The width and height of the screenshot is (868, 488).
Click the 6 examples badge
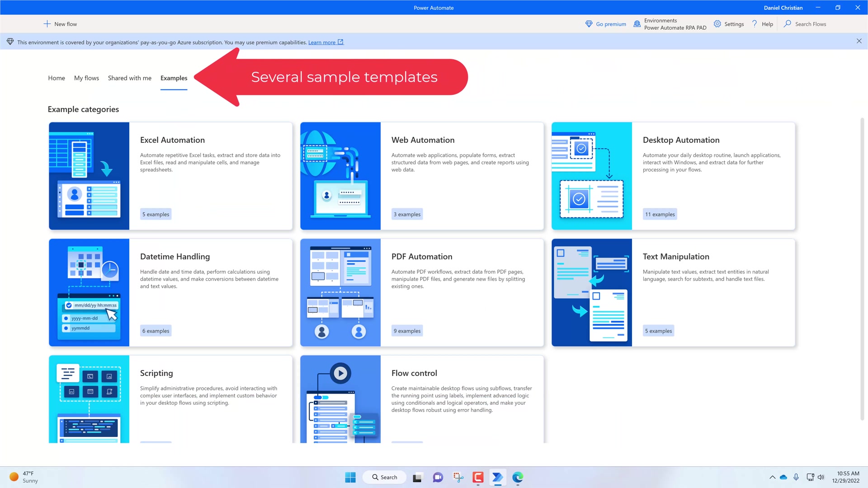click(x=156, y=331)
